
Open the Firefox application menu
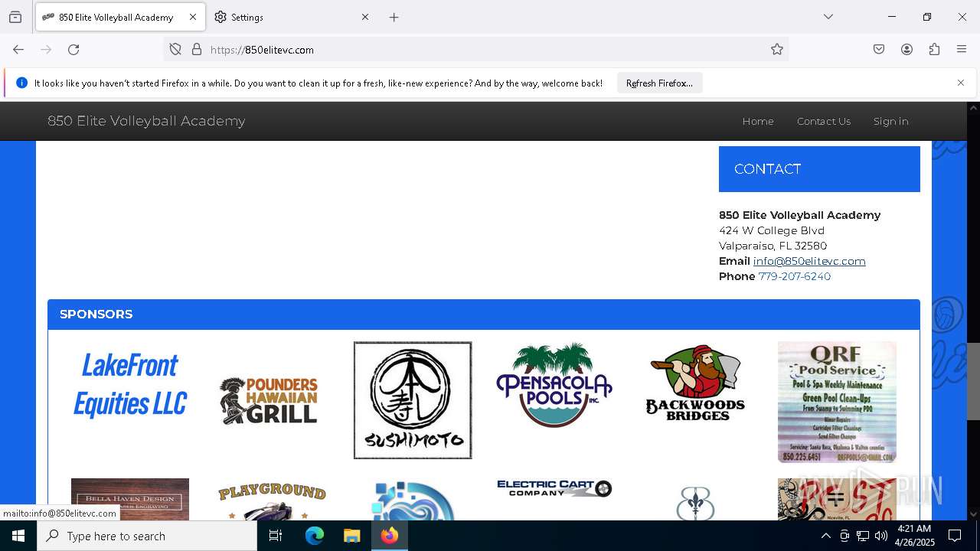pyautogui.click(x=962, y=50)
